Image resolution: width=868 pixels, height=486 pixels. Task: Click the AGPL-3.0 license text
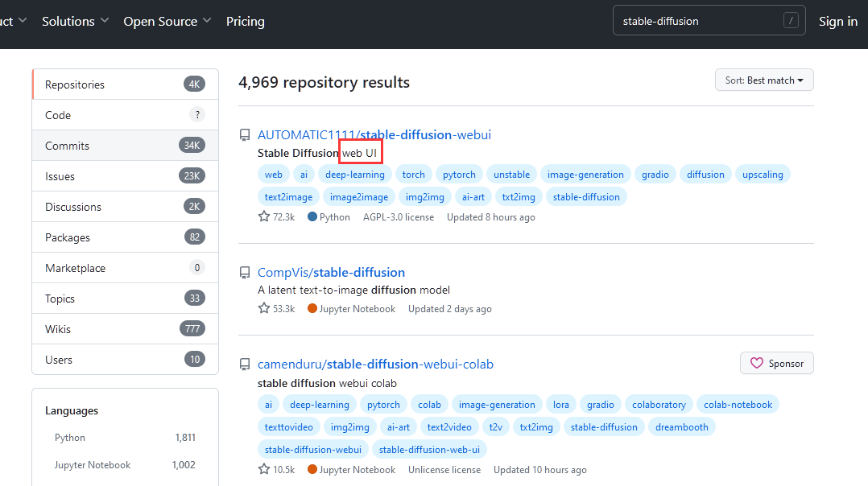coord(399,217)
